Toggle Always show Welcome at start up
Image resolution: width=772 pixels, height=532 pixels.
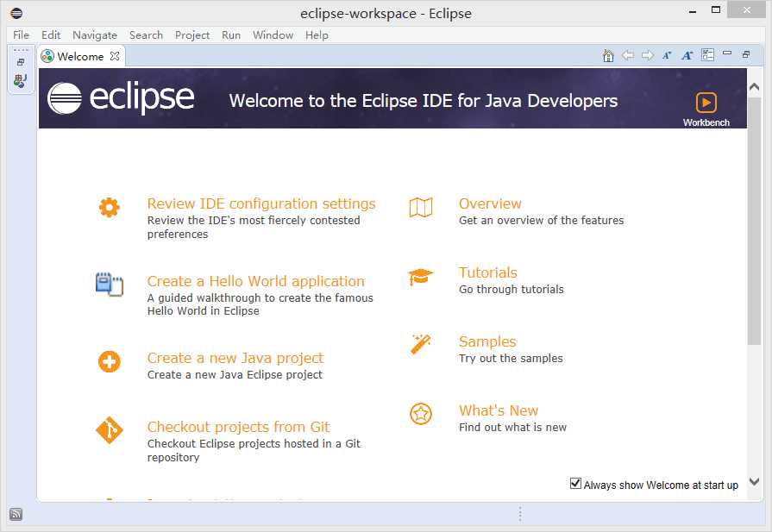tap(575, 483)
